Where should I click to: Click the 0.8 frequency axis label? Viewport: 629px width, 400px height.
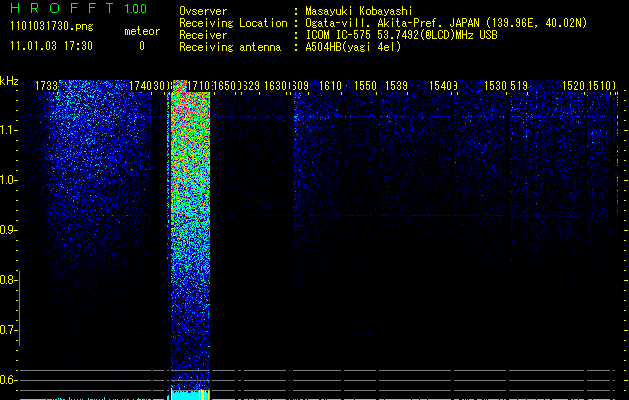8,280
